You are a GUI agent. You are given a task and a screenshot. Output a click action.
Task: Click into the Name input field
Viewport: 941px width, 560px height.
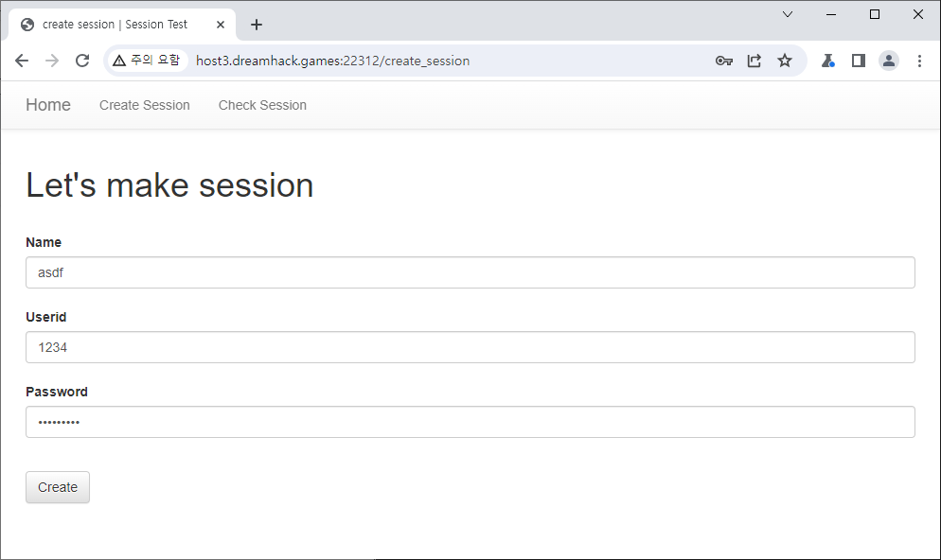(470, 272)
